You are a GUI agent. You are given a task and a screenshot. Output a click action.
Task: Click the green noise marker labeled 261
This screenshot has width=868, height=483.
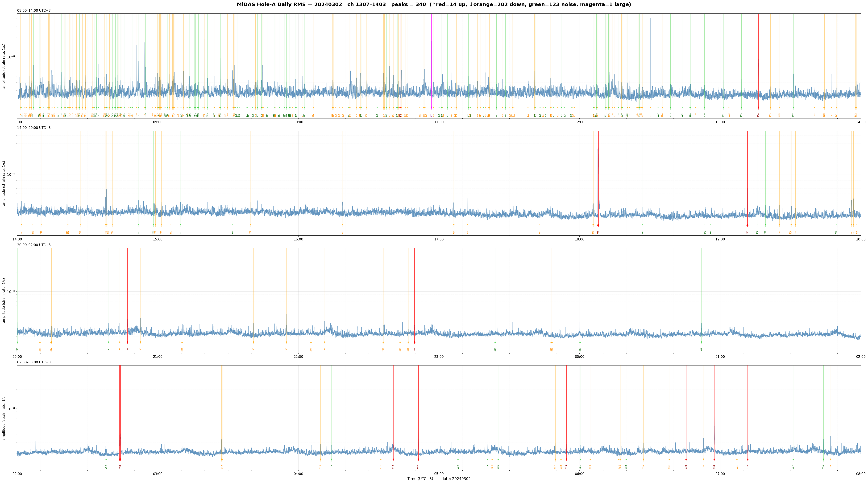coord(233,225)
